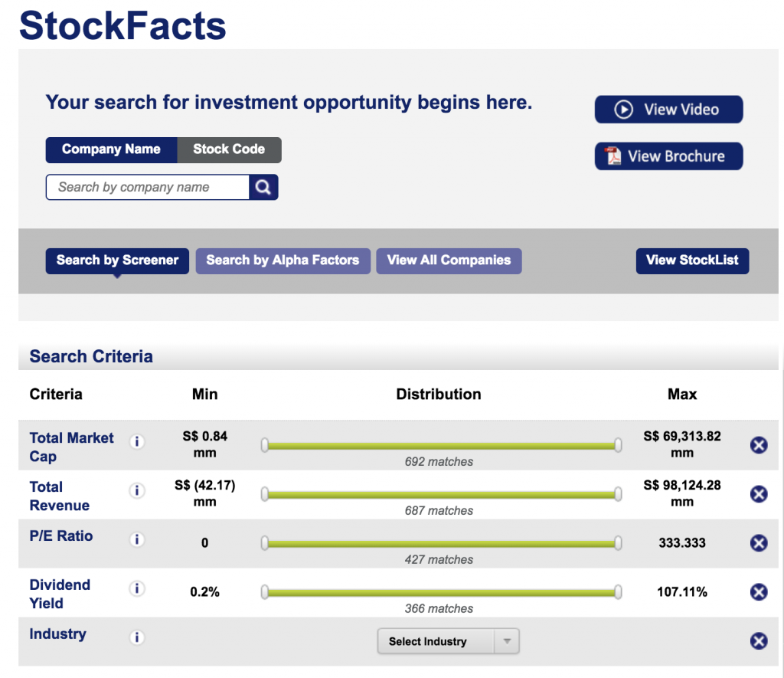Click the 'S$ 69,313.82 mm' max value
This screenshot has height=678, width=784.
coord(682,444)
